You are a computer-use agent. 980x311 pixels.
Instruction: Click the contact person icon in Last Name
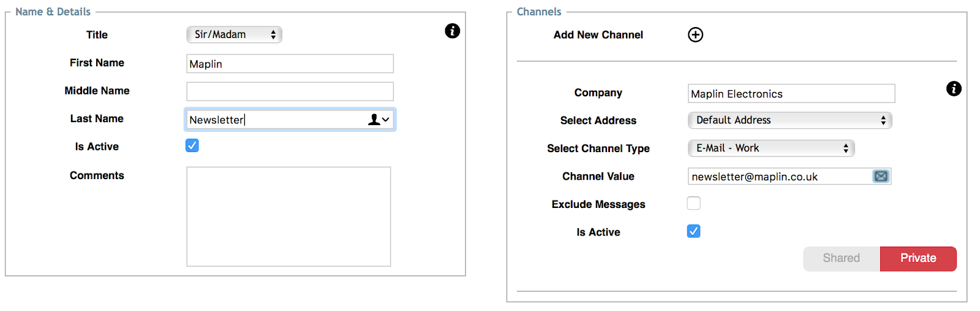(x=374, y=120)
